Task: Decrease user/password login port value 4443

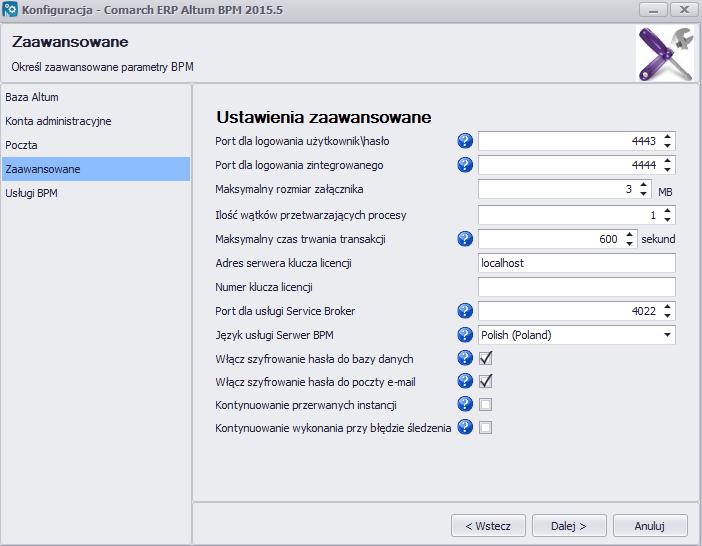Action: pyautogui.click(x=667, y=145)
